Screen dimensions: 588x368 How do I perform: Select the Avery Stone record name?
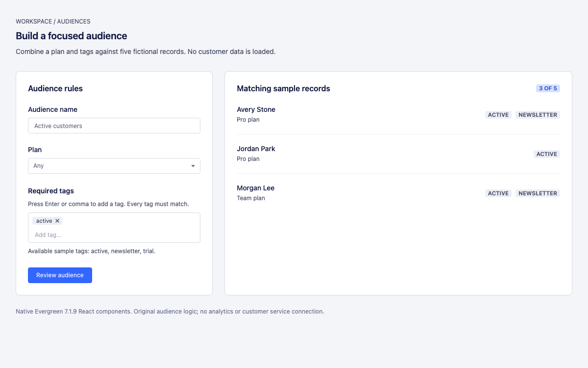coord(256,109)
